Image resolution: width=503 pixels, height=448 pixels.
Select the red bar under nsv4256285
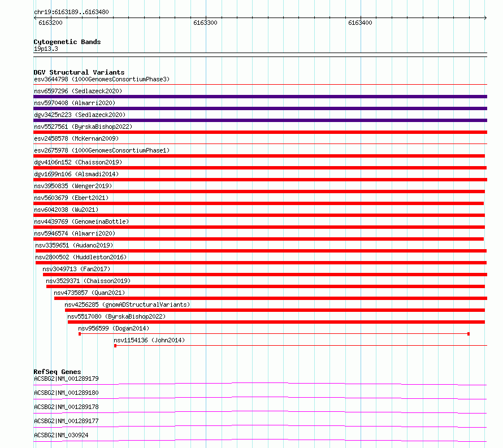pyautogui.click(x=275, y=310)
